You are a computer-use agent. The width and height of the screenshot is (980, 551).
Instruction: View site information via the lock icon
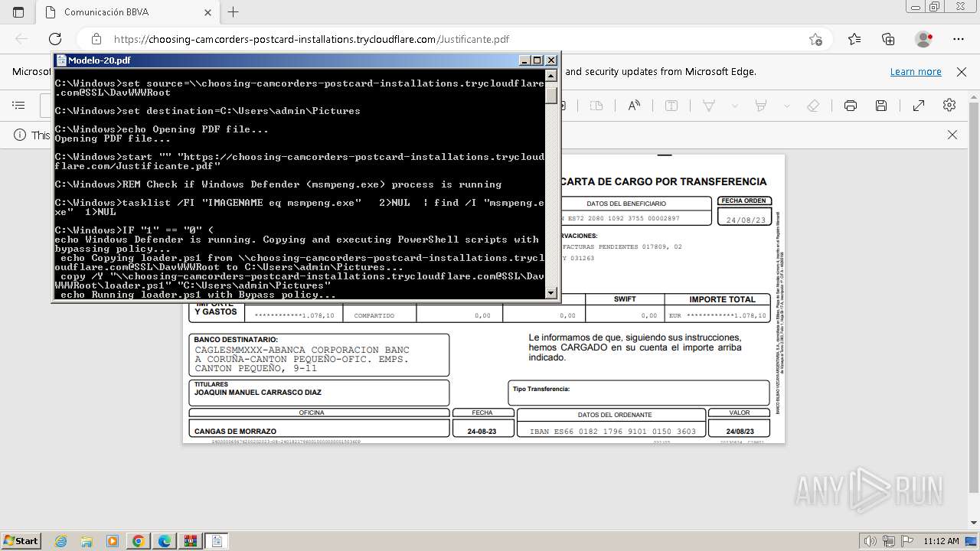96,39
